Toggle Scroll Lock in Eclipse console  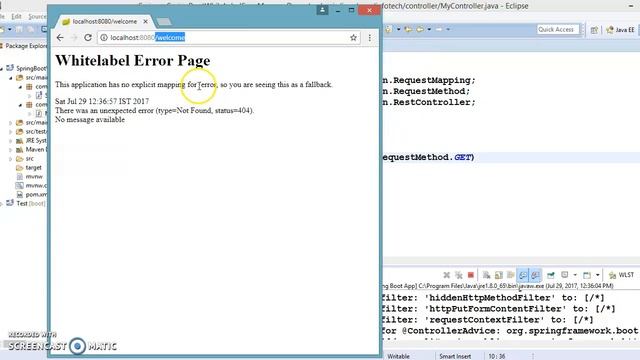click(498, 275)
